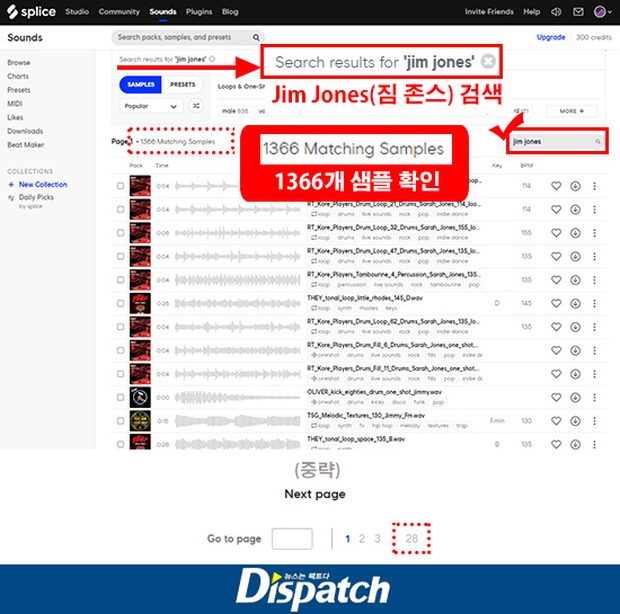Like the Tambourine_4 percussion sample
620x614 pixels.
click(x=556, y=280)
